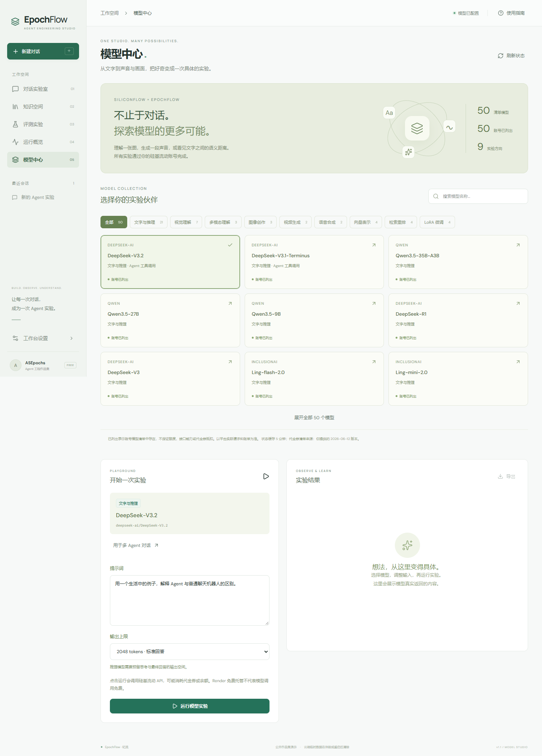Click the 9 实验方向 statistic
This screenshot has width=542, height=756.
click(x=490, y=147)
